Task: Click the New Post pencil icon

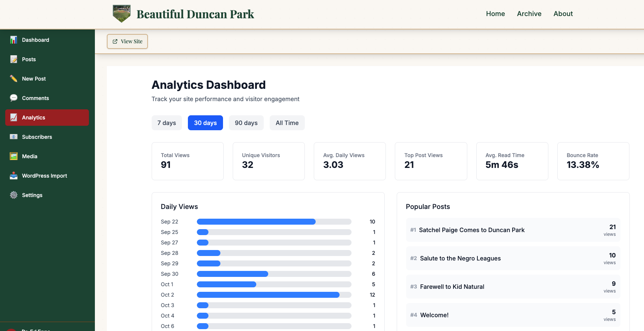Action: click(x=14, y=79)
